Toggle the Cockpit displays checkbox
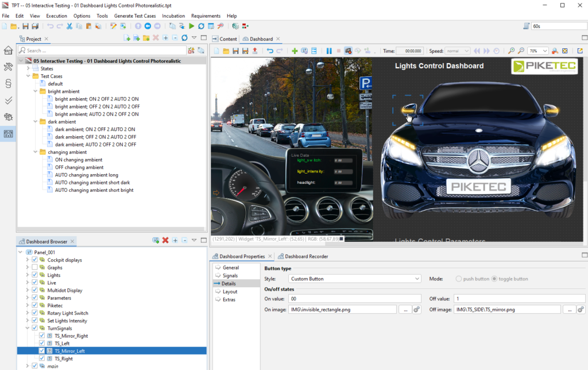The image size is (588, 370). click(x=34, y=260)
